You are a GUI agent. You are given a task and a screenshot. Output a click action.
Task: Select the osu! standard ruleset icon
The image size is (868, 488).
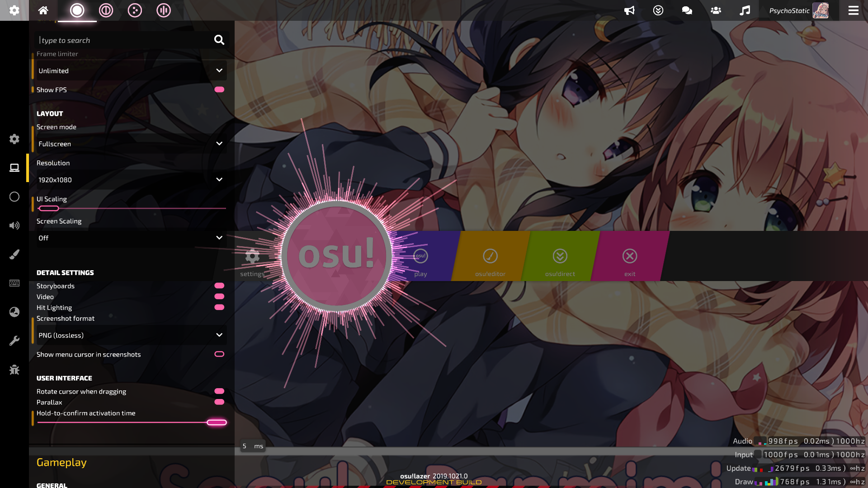point(77,10)
